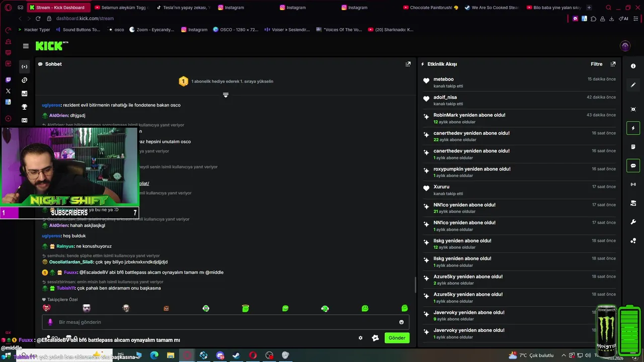Select the red heart emote
The image size is (644, 362).
pyautogui.click(x=46, y=308)
